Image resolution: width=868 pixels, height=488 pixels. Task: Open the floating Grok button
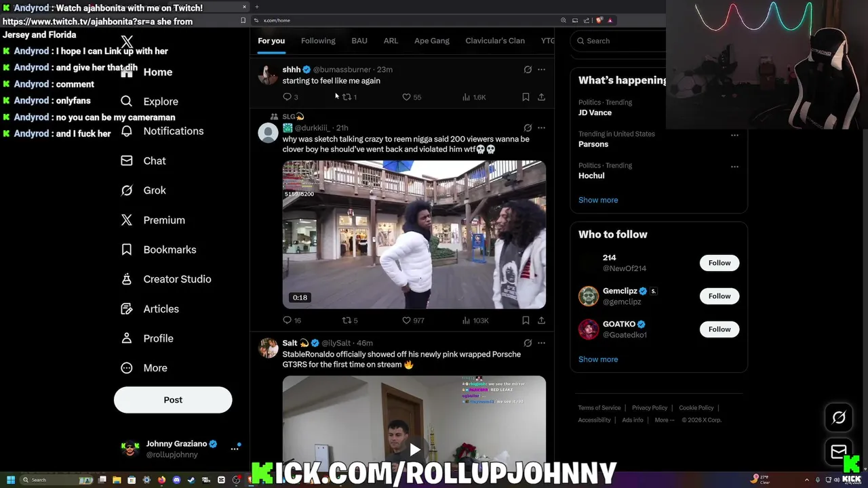(x=839, y=418)
